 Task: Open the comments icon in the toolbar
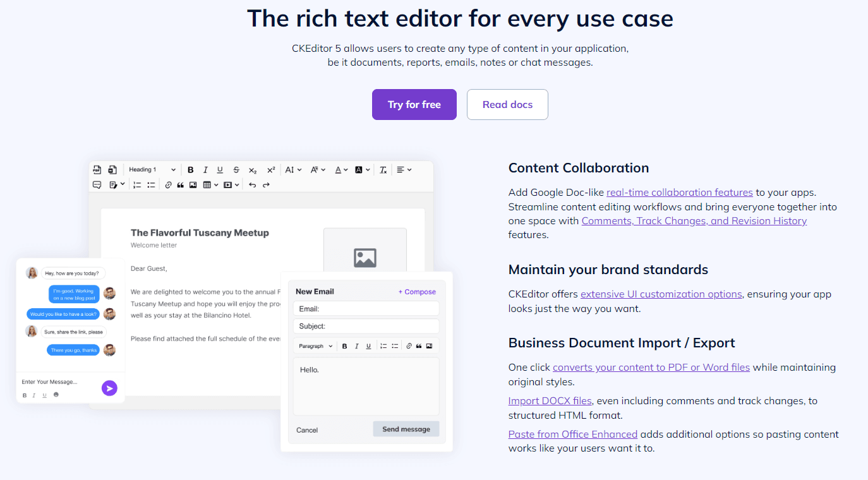click(97, 184)
